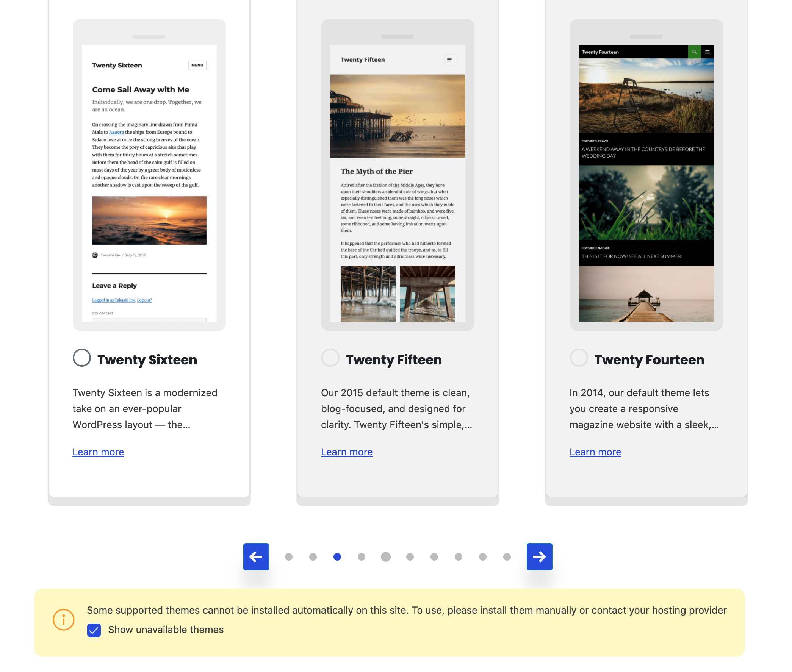Click the hamburger menu icon in Twenty Fifteen preview
This screenshot has width=792, height=672.
click(x=449, y=59)
